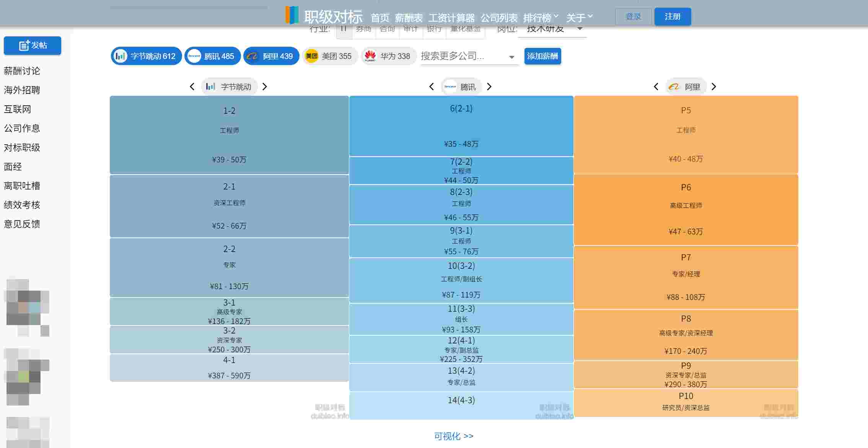The width and height of the screenshot is (868, 448).
Task: Click the 职级对标 site logo
Action: 324,16
